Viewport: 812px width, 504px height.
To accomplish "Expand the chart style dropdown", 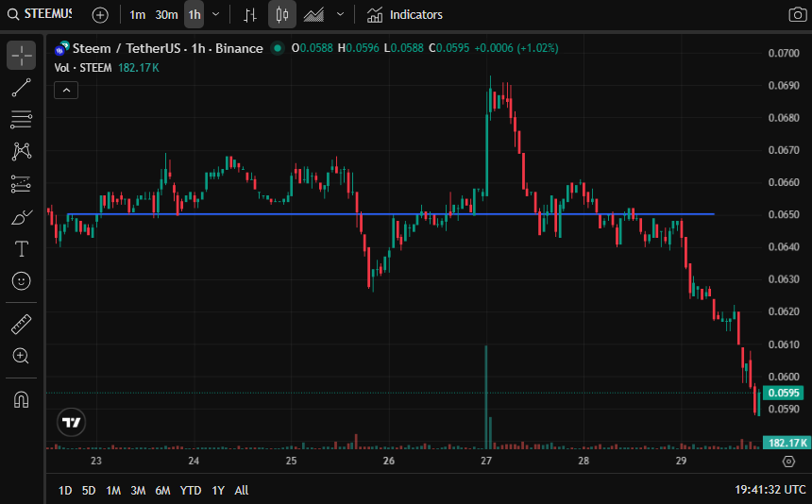I will (340, 14).
